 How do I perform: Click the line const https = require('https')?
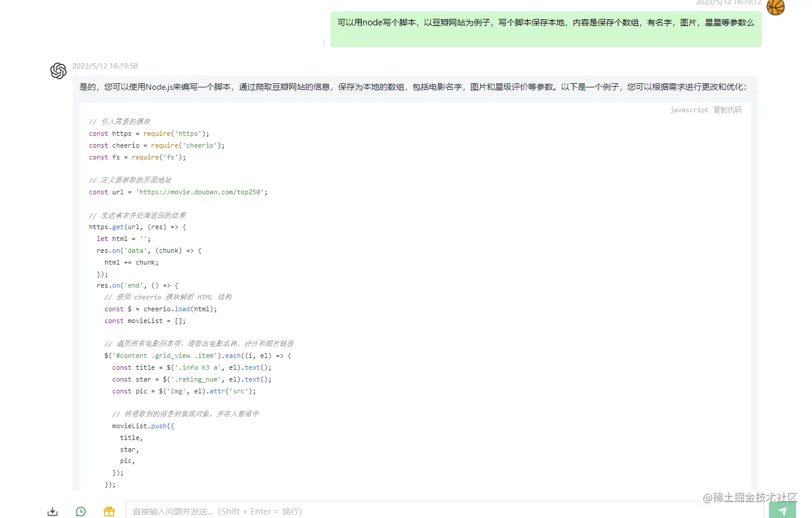click(x=149, y=133)
